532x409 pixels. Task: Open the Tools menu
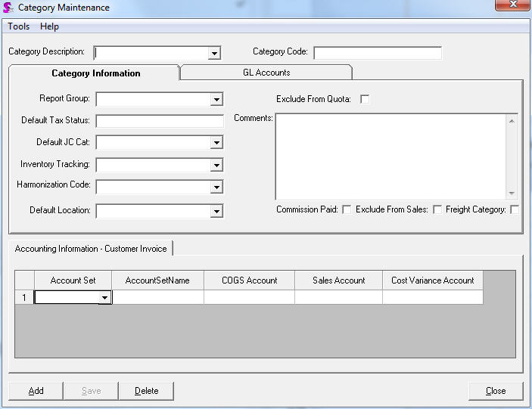pos(19,26)
